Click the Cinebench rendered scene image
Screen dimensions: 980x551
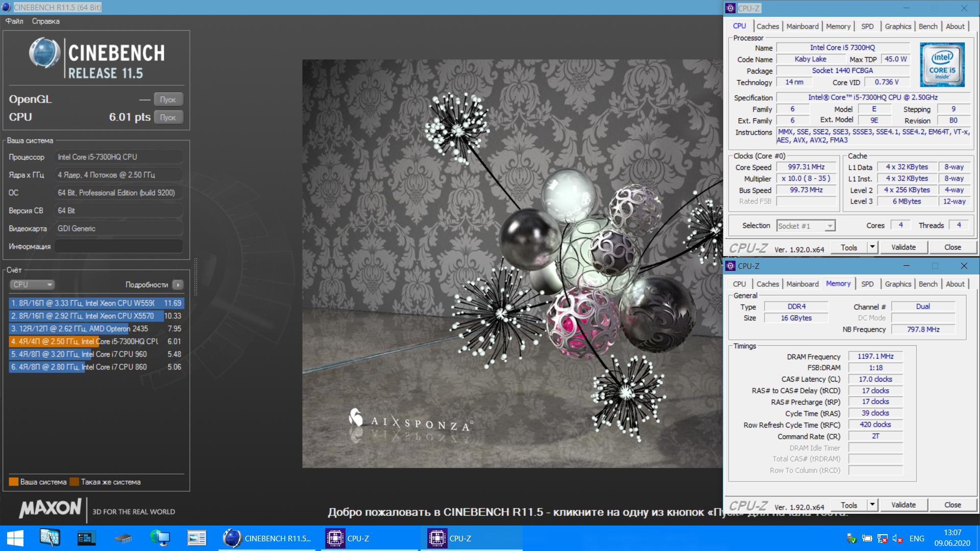click(512, 263)
